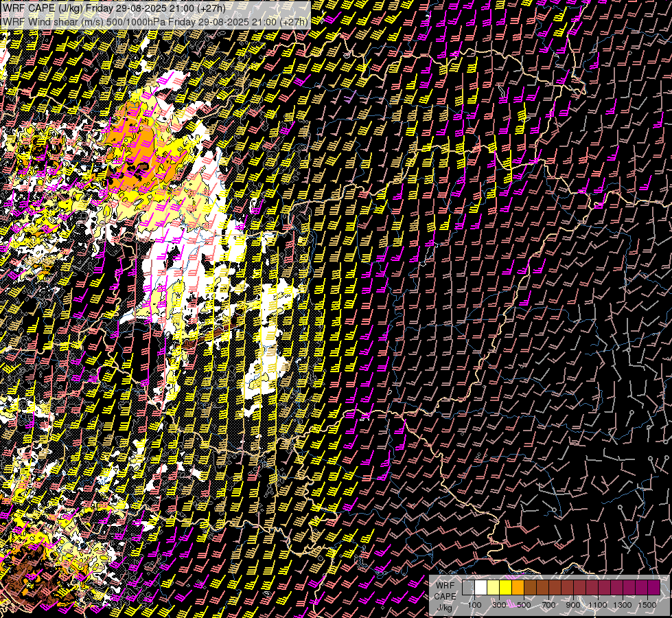Click the '500' legend value

524,605
